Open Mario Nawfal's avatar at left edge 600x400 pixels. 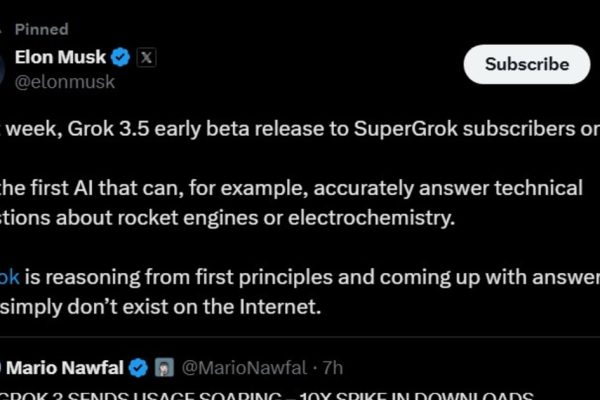tap(1, 368)
